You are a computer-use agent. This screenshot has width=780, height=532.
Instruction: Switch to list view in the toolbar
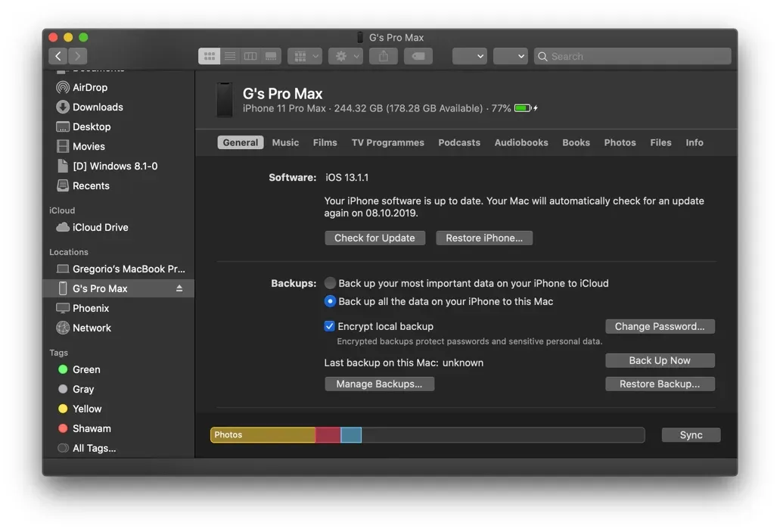click(x=230, y=55)
